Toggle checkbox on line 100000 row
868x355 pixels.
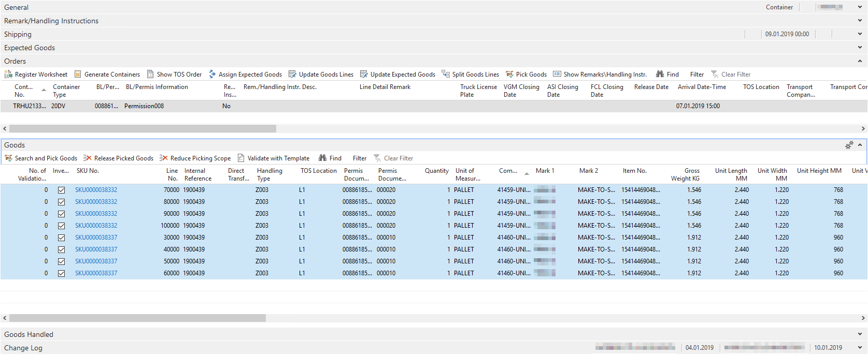point(61,226)
